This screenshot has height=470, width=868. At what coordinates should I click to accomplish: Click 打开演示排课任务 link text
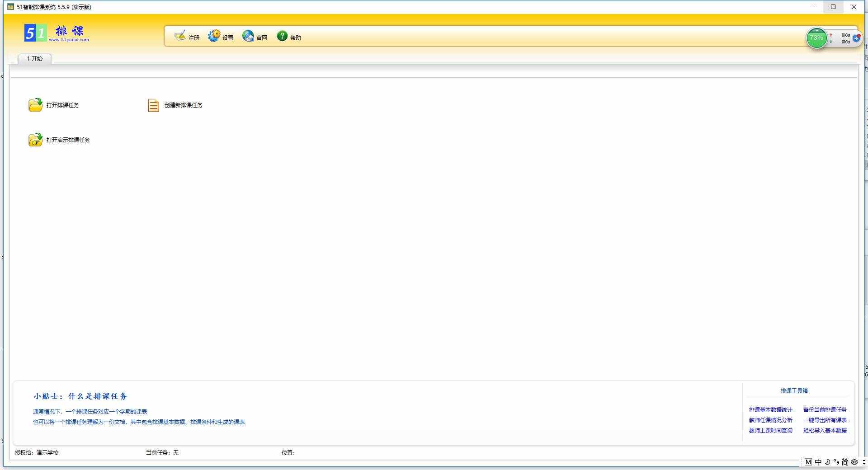(68, 140)
